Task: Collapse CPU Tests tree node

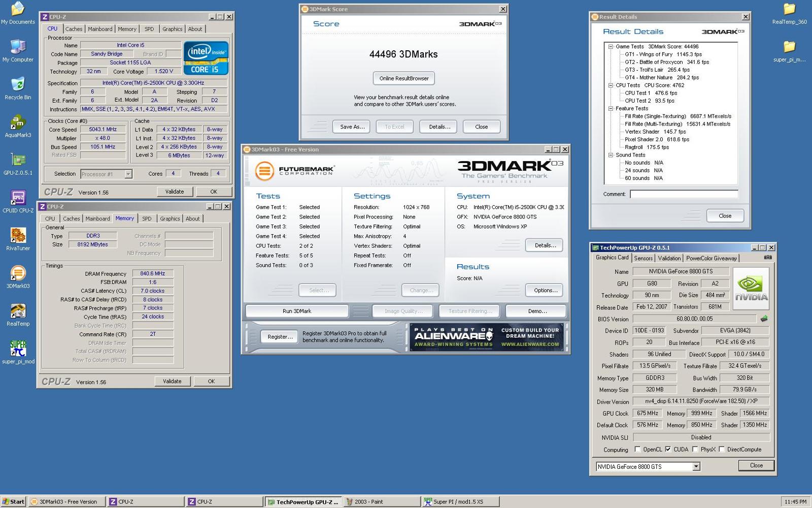Action: tap(611, 85)
